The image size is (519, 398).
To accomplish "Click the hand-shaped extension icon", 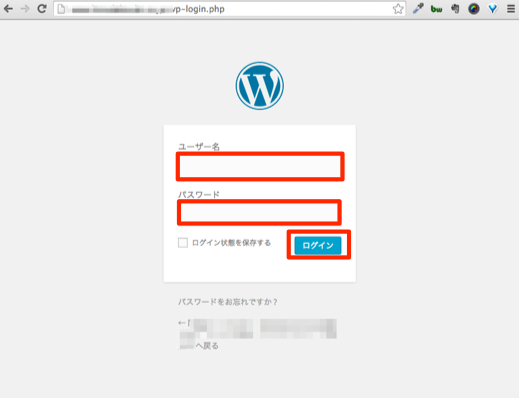I will (455, 9).
